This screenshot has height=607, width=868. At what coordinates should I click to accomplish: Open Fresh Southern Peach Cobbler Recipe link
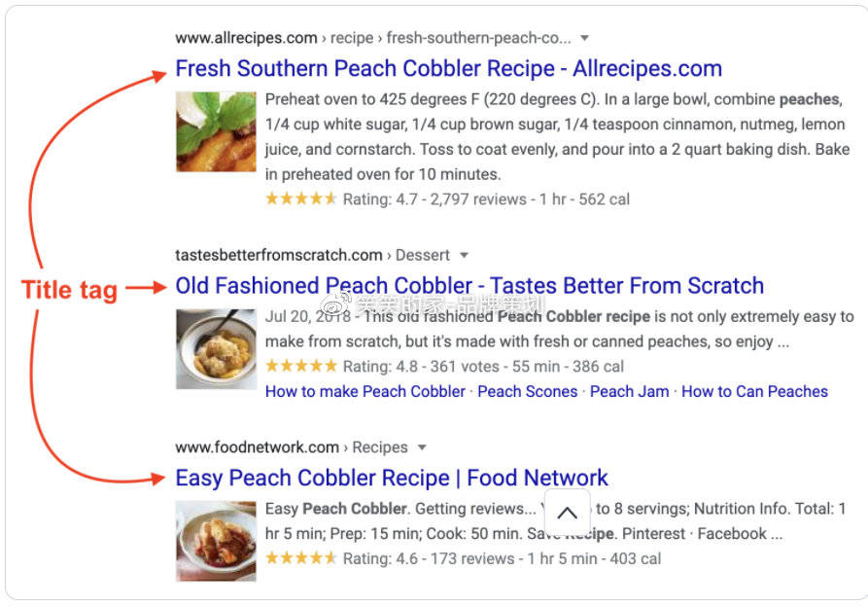point(448,69)
